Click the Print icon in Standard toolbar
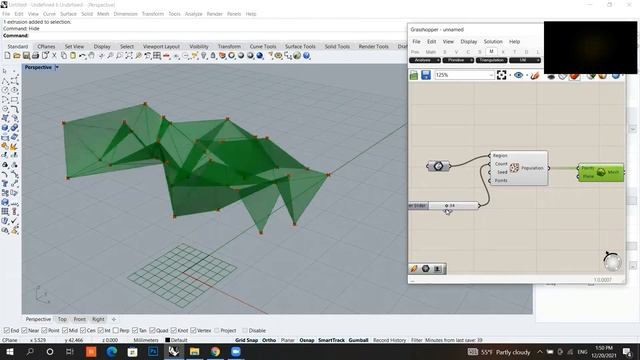This screenshot has width=640, height=360. point(35,56)
